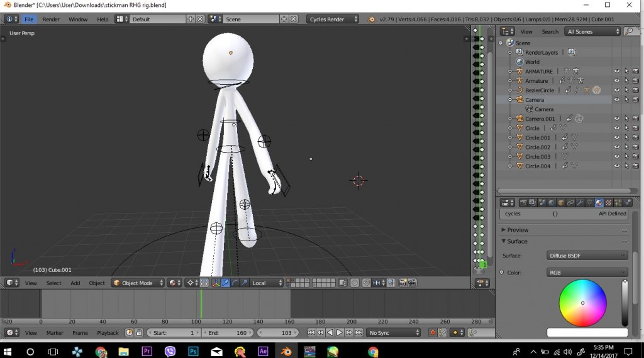644x358 pixels.
Task: Toggle the timeline range lock icon
Action: tap(139, 333)
